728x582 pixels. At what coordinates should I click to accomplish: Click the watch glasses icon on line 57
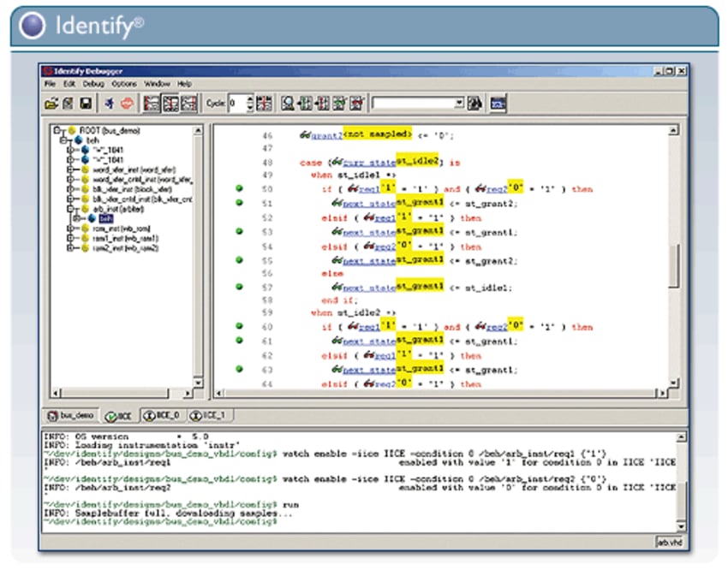pos(337,288)
